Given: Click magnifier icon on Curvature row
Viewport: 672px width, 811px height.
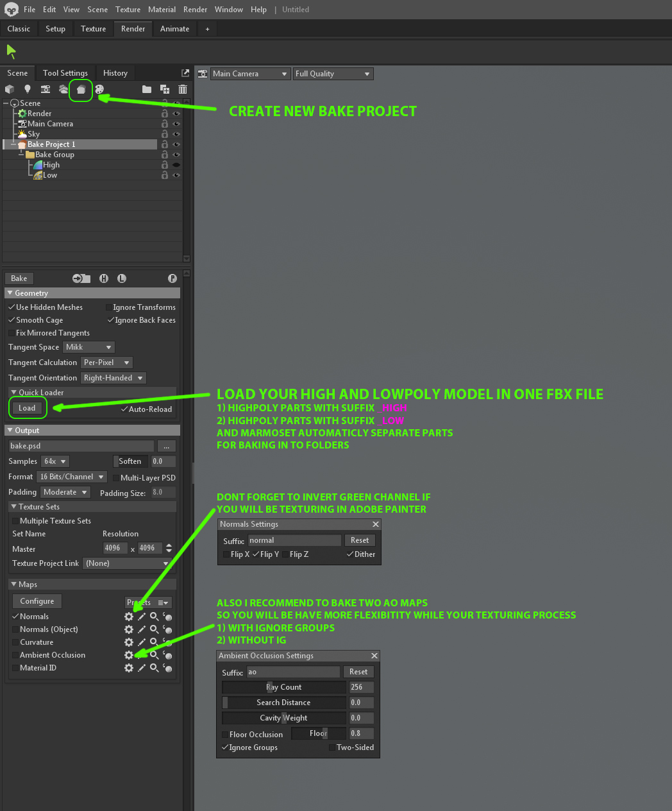Looking at the screenshot, I should click(155, 642).
